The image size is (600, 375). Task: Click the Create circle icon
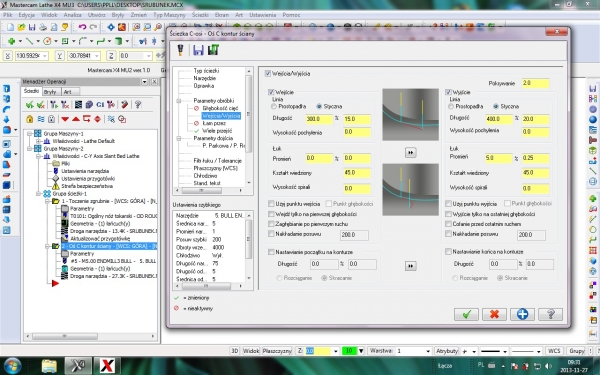(47, 41)
